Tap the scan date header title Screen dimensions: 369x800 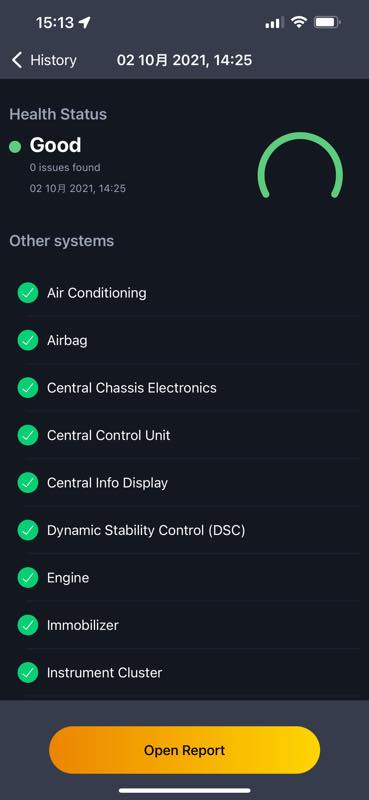(184, 60)
